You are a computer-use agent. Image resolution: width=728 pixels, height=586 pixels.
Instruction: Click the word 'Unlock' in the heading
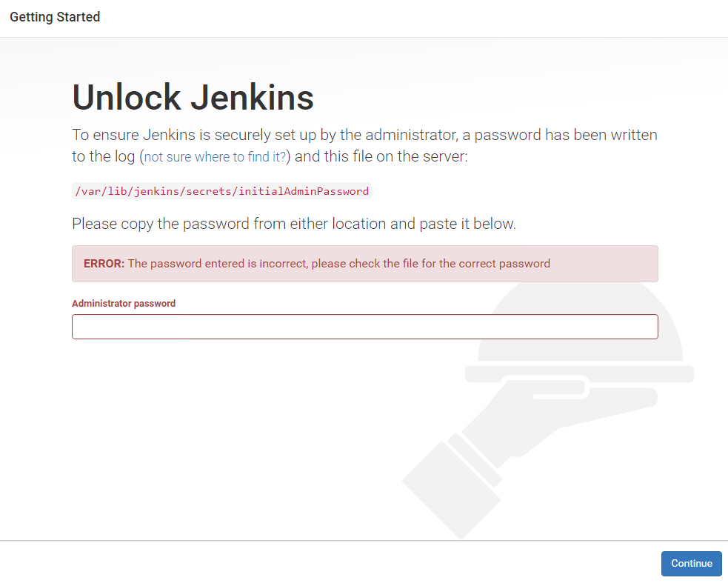127,98
